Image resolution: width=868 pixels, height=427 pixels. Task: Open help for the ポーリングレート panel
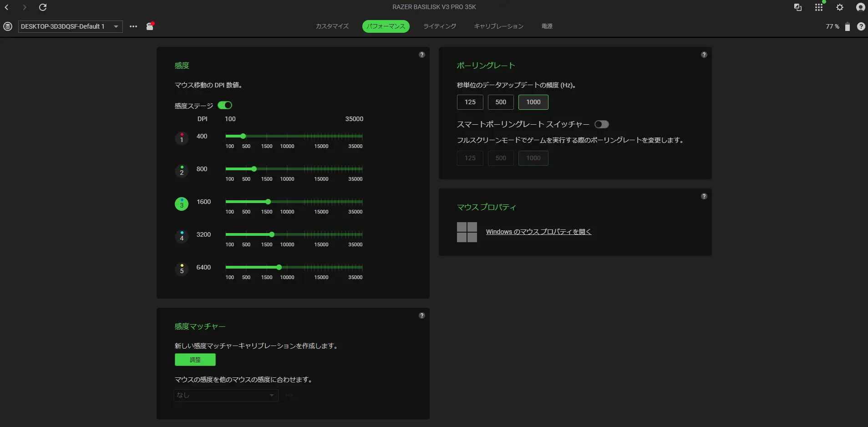point(704,55)
